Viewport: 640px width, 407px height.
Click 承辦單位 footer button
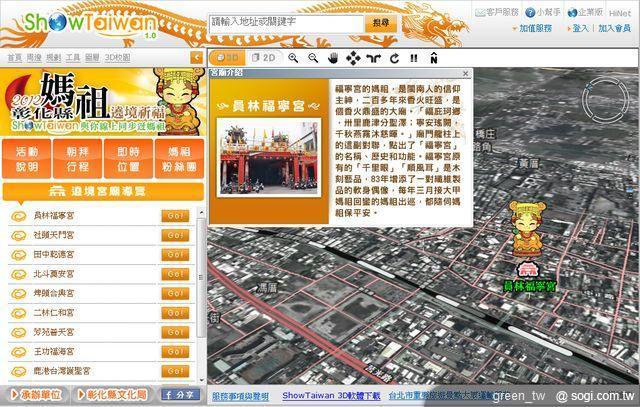click(x=36, y=394)
